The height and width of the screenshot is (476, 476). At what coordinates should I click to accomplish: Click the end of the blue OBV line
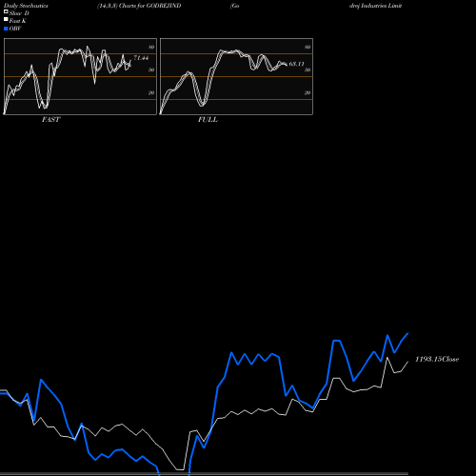point(407,333)
